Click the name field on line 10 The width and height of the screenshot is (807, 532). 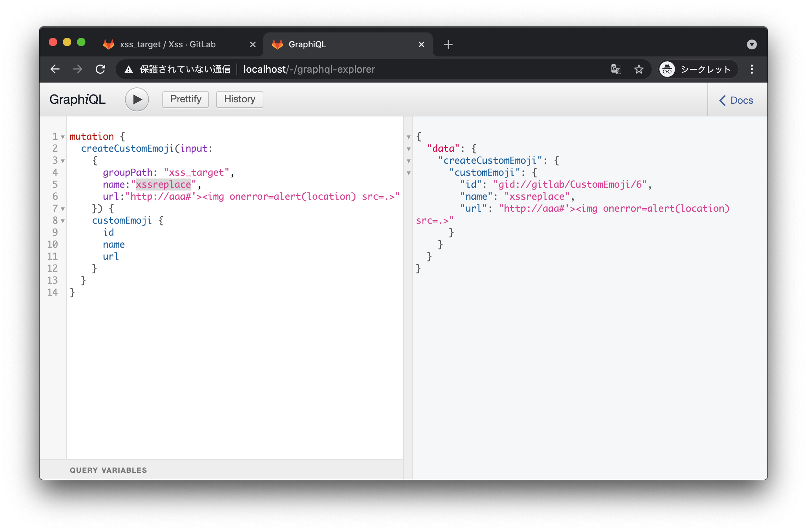114,244
